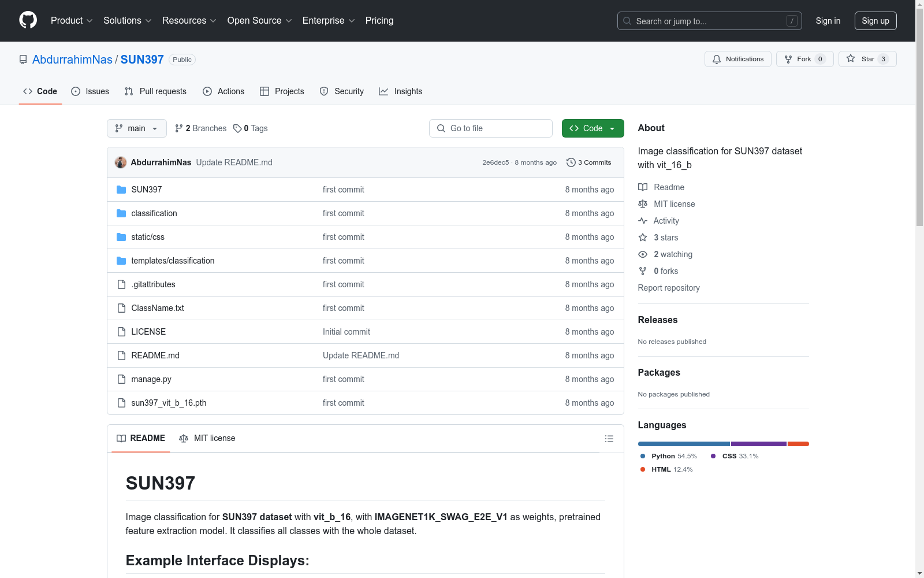Click the Notifications bell button

(737, 59)
